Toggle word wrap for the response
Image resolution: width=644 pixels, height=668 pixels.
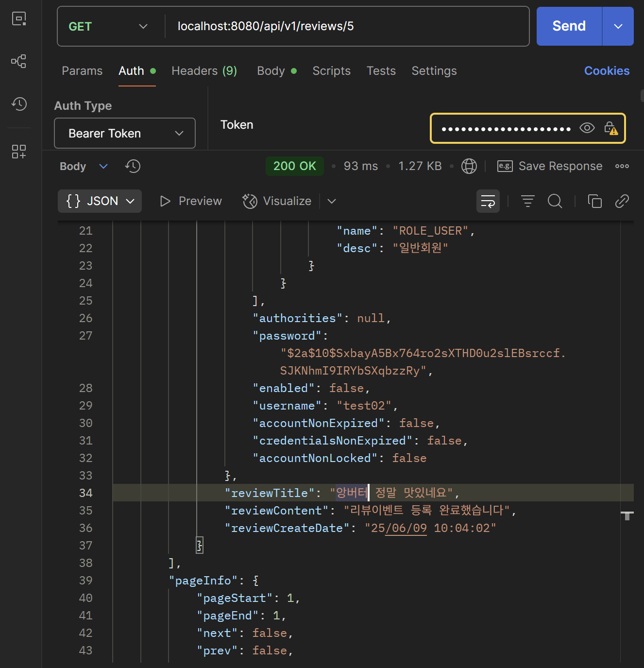488,201
